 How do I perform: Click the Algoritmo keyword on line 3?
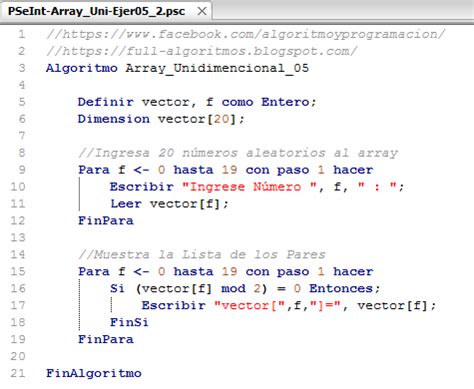click(82, 68)
